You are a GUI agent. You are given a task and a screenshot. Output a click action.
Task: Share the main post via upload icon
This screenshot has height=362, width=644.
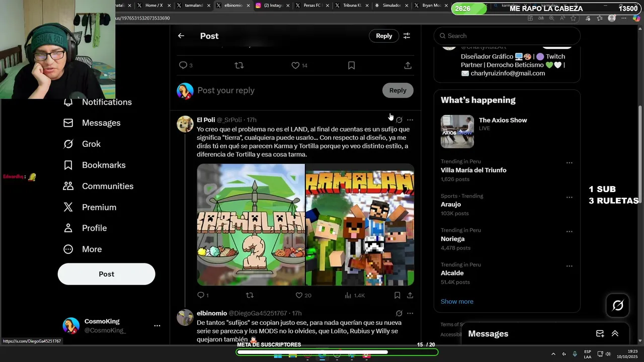(x=408, y=65)
